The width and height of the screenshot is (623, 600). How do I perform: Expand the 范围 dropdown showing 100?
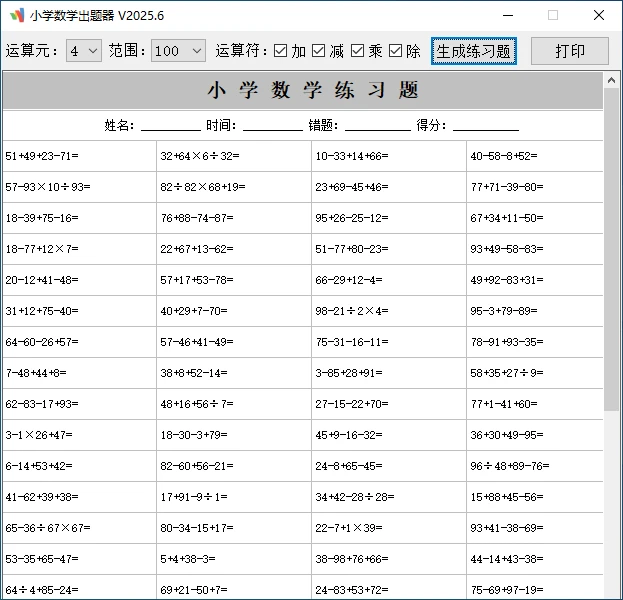[179, 51]
